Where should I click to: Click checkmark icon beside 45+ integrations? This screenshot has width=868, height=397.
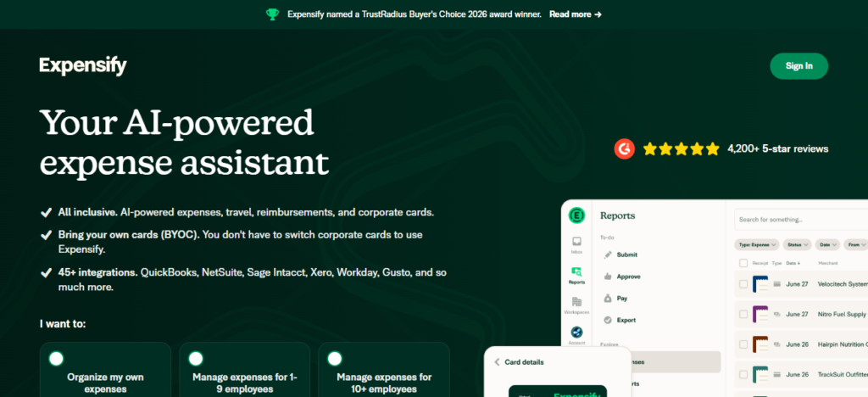point(46,273)
